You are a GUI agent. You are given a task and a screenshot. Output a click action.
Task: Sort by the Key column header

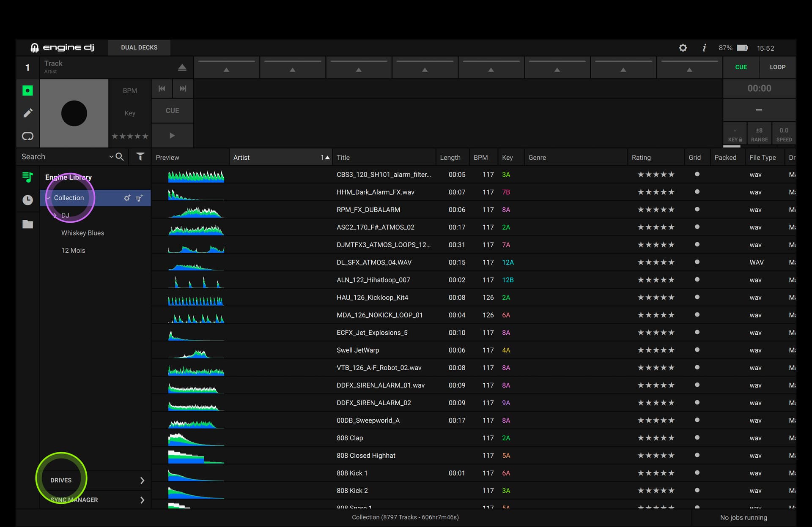tap(511, 157)
